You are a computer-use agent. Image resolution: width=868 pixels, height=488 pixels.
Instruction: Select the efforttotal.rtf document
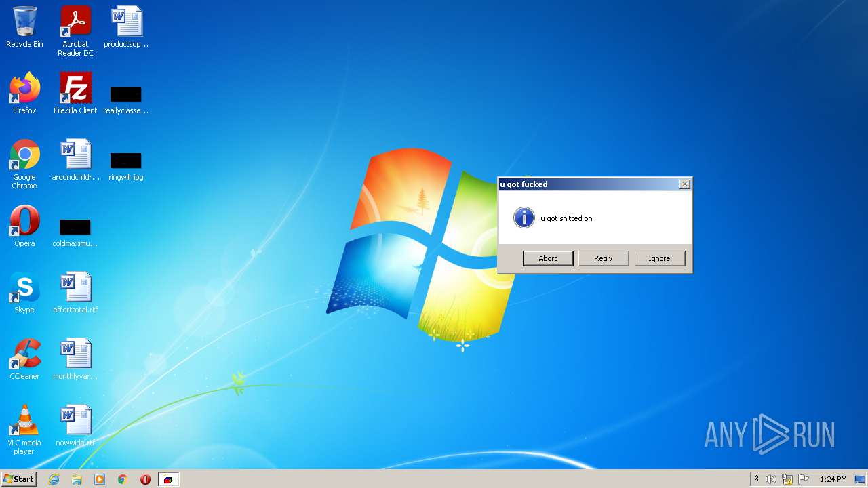[x=75, y=293]
